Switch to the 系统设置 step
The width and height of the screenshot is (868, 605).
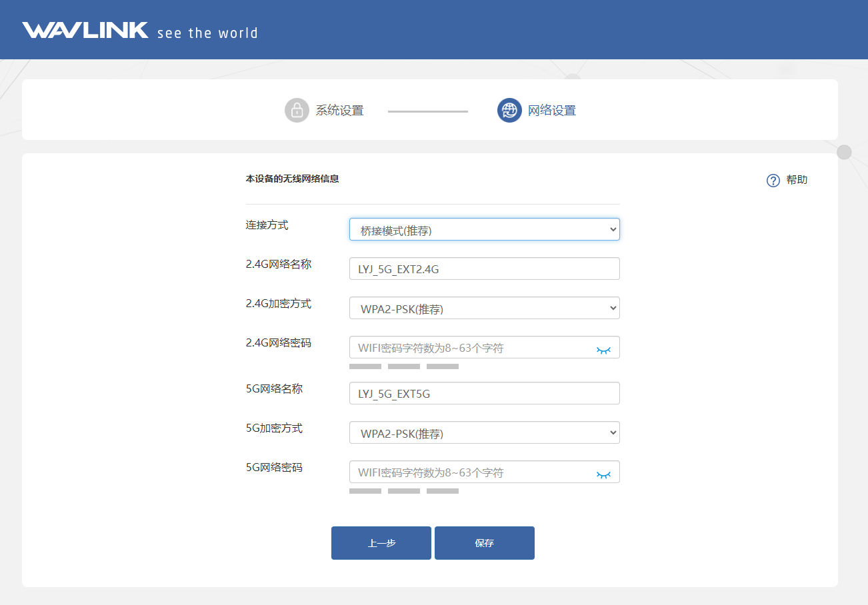[x=339, y=111]
